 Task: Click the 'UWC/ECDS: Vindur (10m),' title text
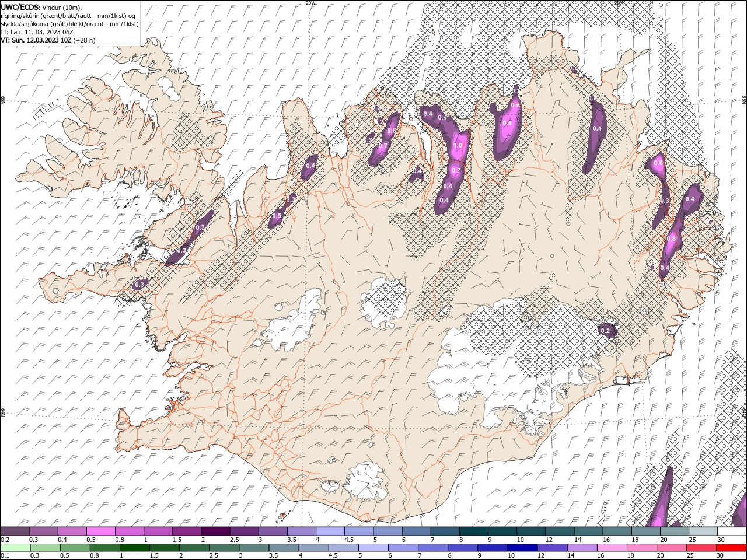tap(41, 7)
